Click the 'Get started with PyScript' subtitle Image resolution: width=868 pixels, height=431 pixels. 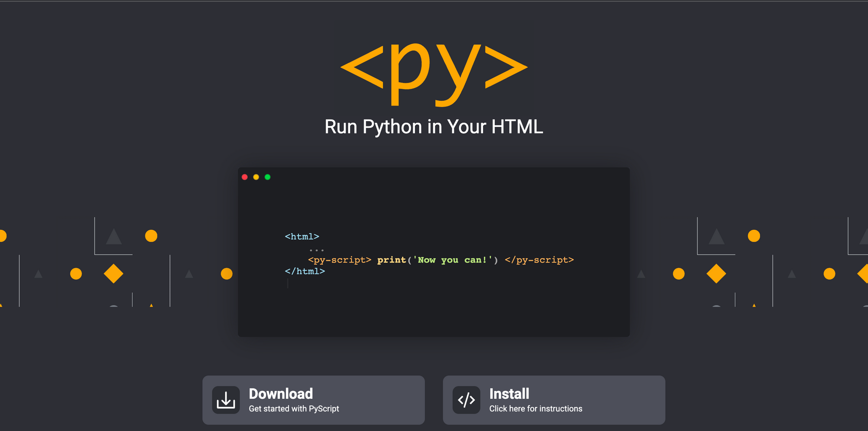[294, 408]
